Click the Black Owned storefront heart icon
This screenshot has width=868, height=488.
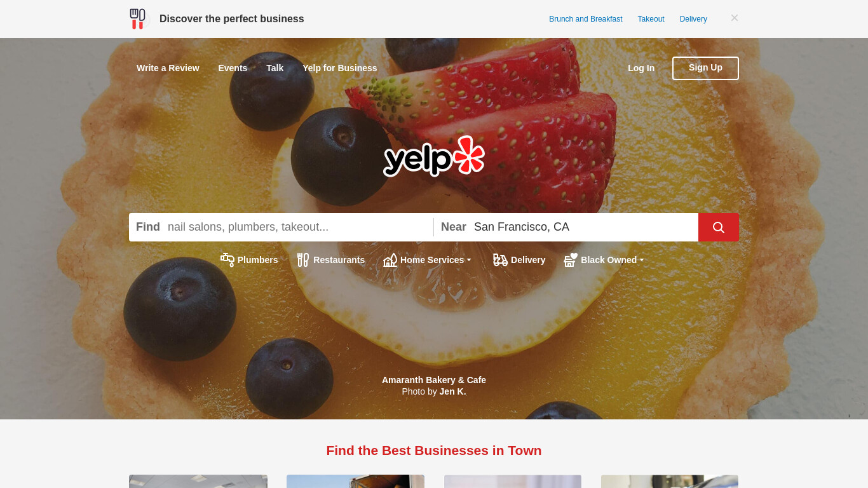coord(571,260)
